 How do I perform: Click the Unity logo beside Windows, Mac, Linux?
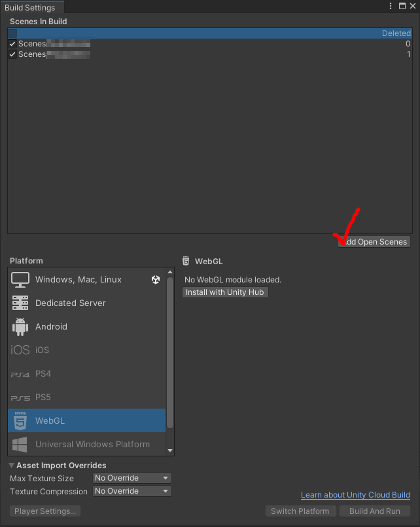coord(156,280)
